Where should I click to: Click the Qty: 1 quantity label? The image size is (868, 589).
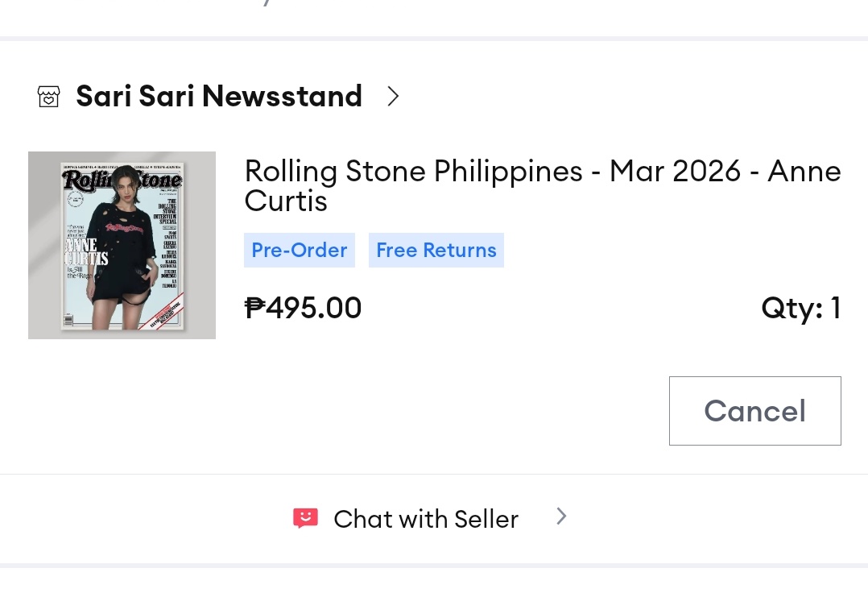coord(800,308)
